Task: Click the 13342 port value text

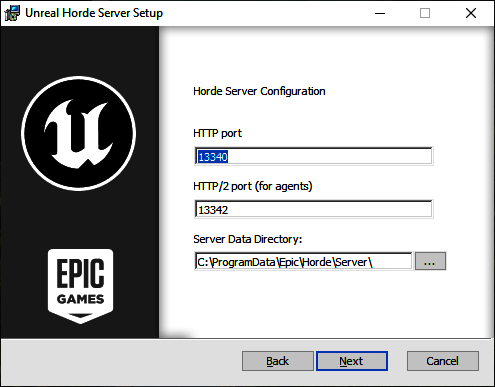Action: (x=213, y=210)
